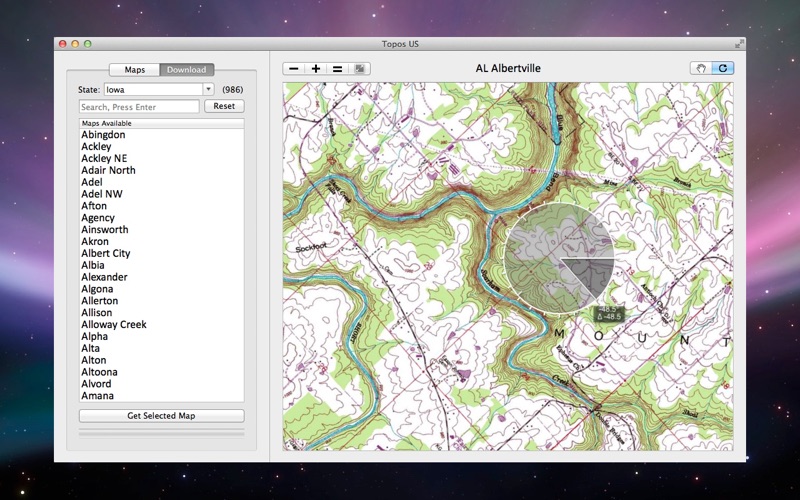Select the Download tab
The width and height of the screenshot is (800, 500).
[x=186, y=70]
